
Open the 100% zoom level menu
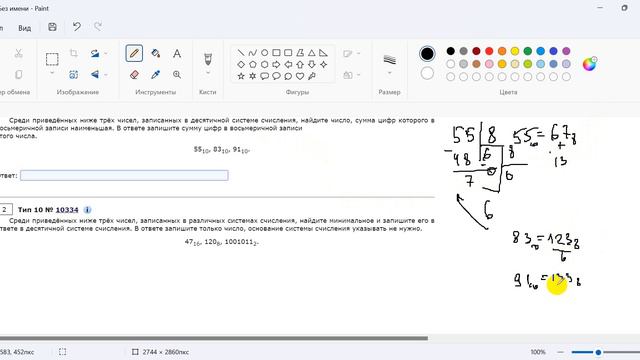(x=538, y=352)
